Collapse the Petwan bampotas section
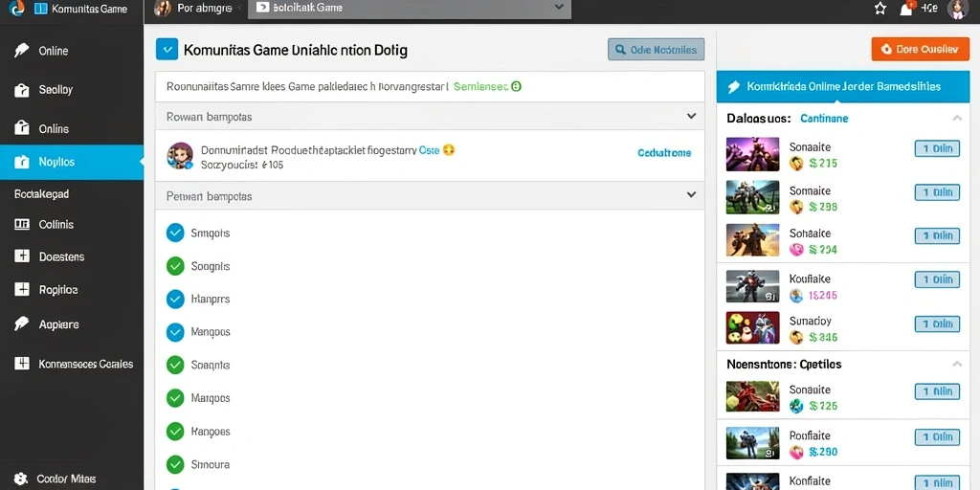The width and height of the screenshot is (980, 490). tap(691, 195)
